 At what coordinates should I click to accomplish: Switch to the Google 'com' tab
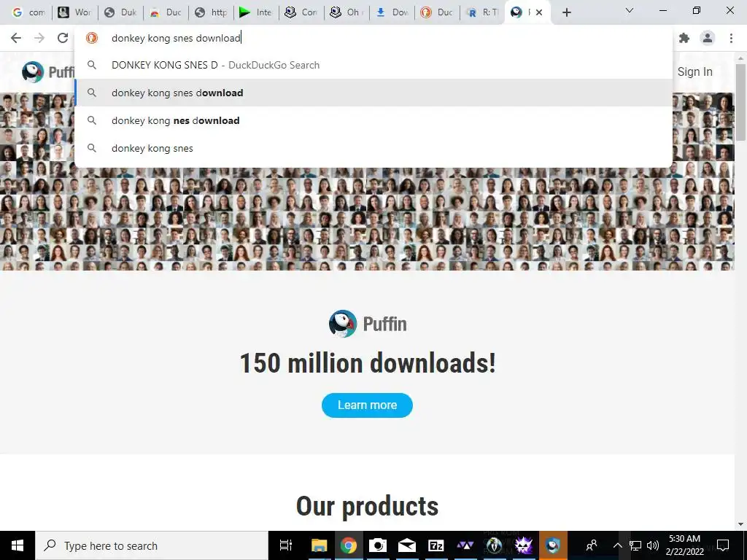coord(29,12)
